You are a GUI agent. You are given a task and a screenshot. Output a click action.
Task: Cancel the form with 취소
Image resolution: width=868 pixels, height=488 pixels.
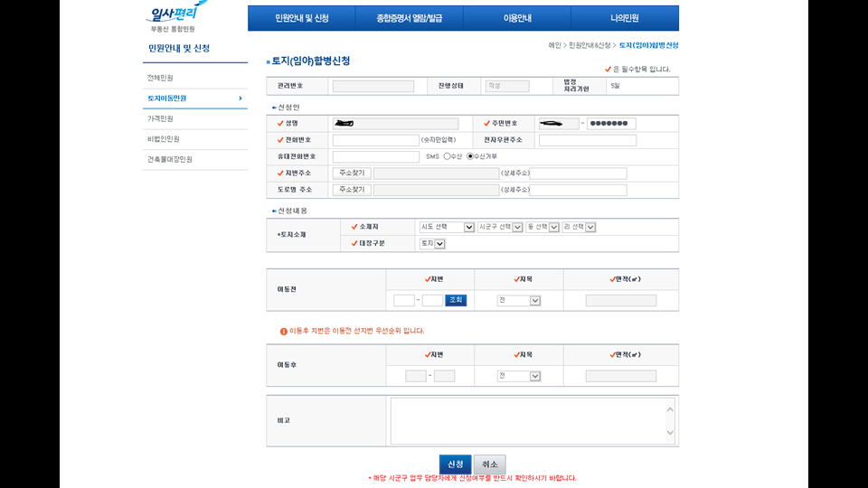(490, 465)
